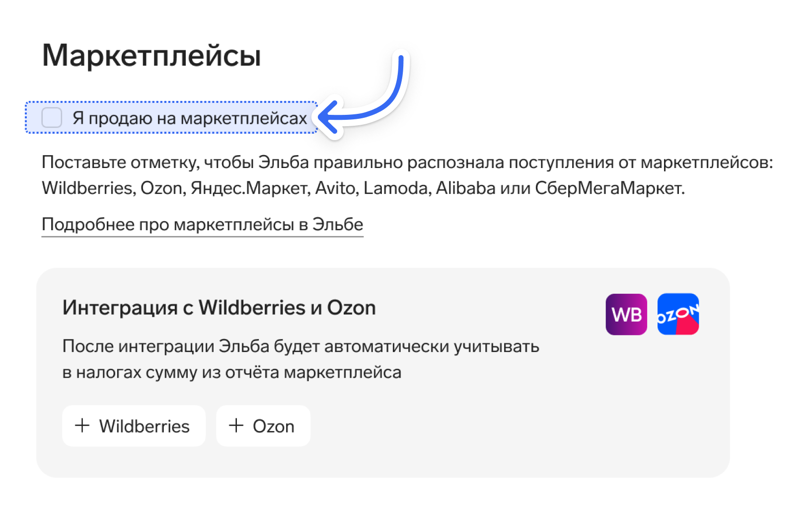Click plus icon beside Ozon label

click(236, 426)
